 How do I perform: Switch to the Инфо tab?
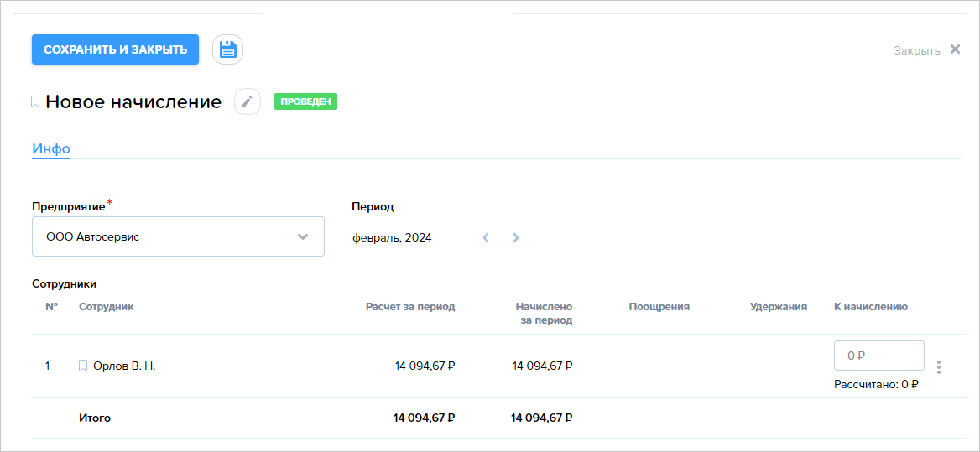51,148
